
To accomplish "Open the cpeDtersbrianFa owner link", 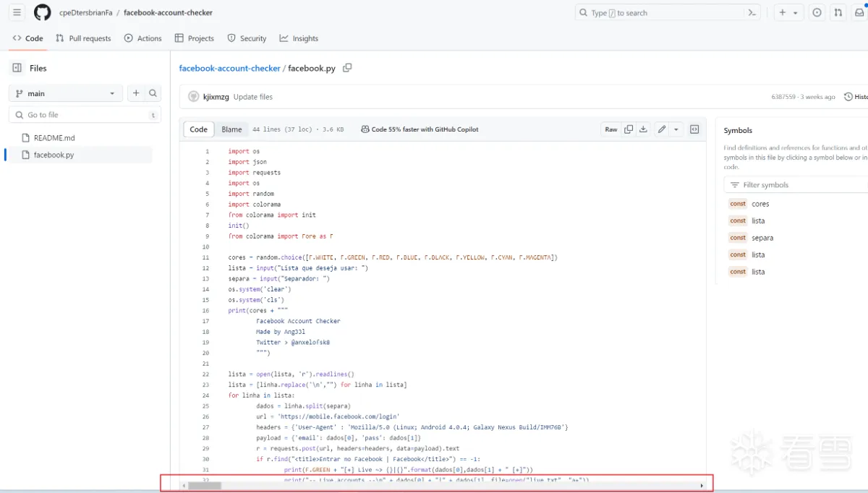I will tap(86, 12).
